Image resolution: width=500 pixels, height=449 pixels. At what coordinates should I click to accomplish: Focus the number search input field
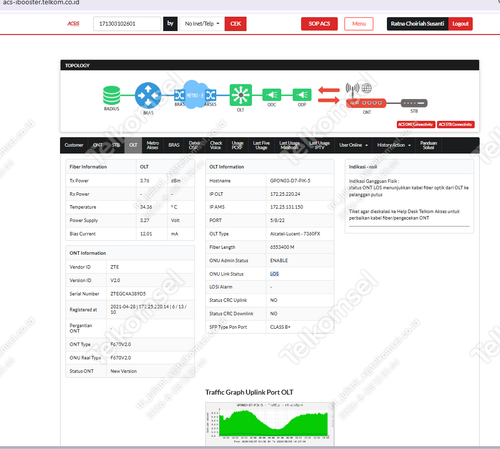pyautogui.click(x=127, y=24)
